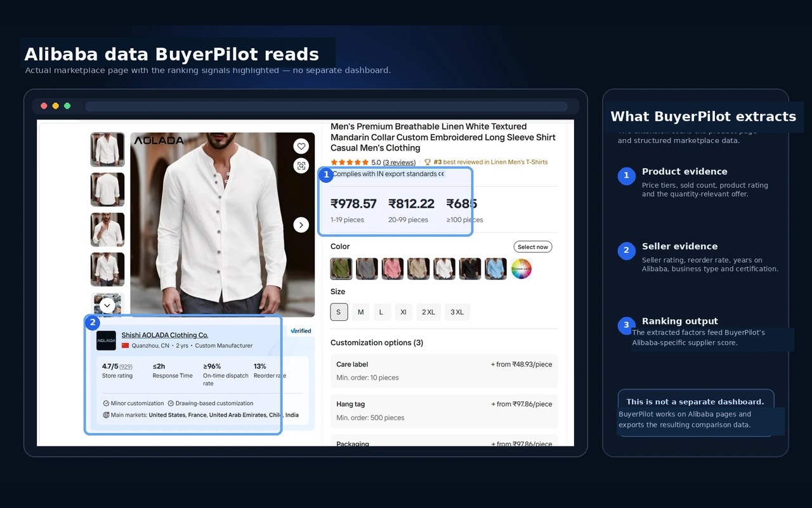Image resolution: width=812 pixels, height=508 pixels.
Task: Select the second back-view shirt thumbnail
Action: coord(107,189)
